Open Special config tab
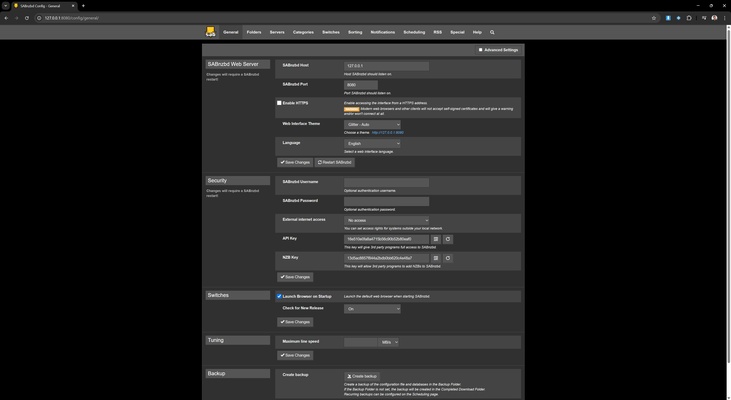This screenshot has height=400, width=731. tap(457, 32)
